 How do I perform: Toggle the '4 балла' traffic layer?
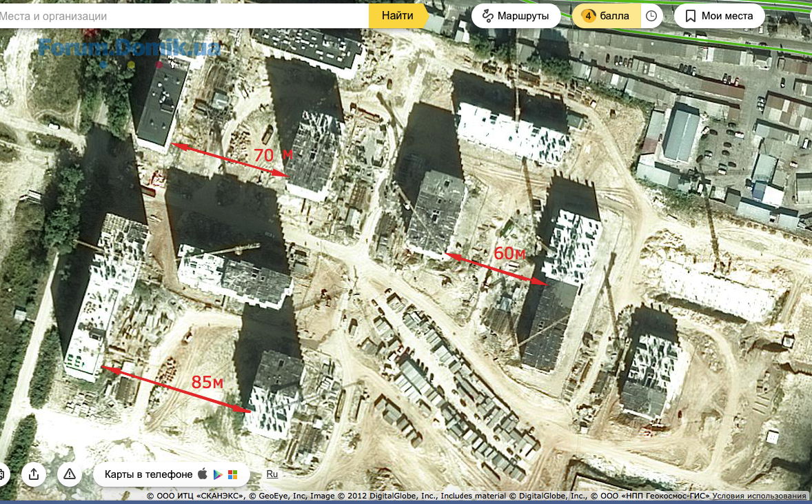[606, 16]
